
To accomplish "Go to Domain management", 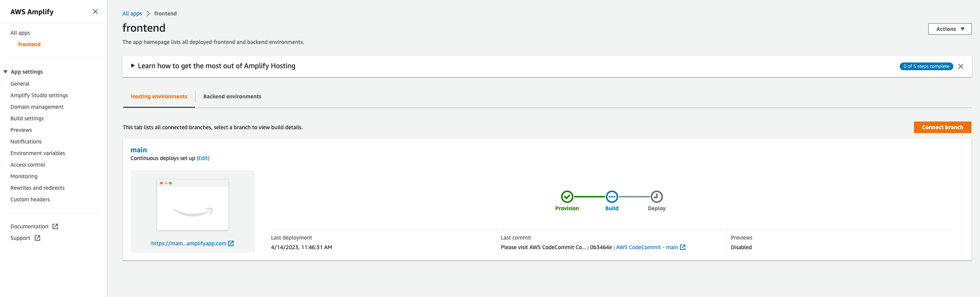I will click(37, 107).
